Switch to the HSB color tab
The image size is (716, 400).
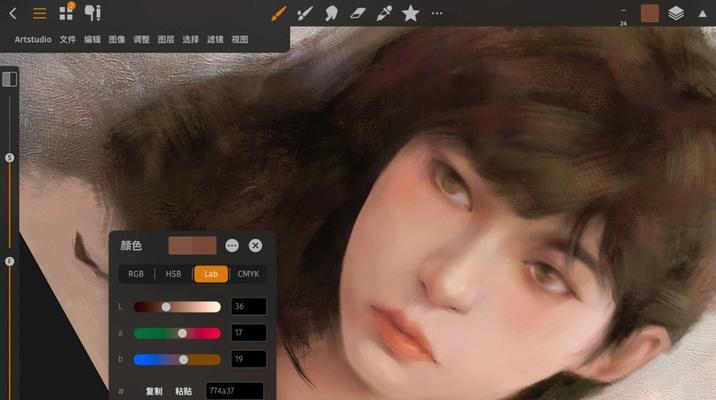174,274
